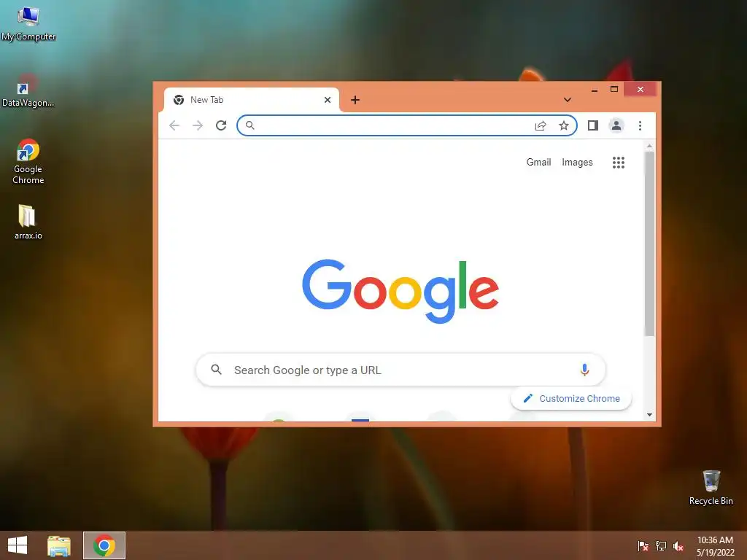Viewport: 747px width, 560px height.
Task: Click the Google logo
Action: pos(400,290)
